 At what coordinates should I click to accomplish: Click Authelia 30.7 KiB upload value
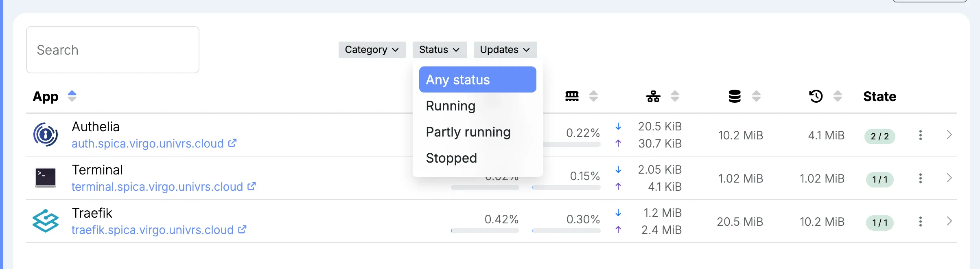pyautogui.click(x=660, y=143)
